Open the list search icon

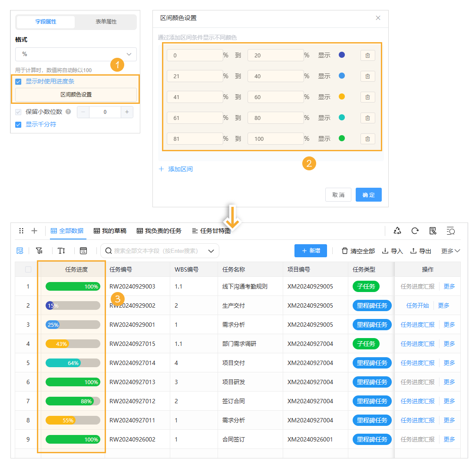(450, 231)
